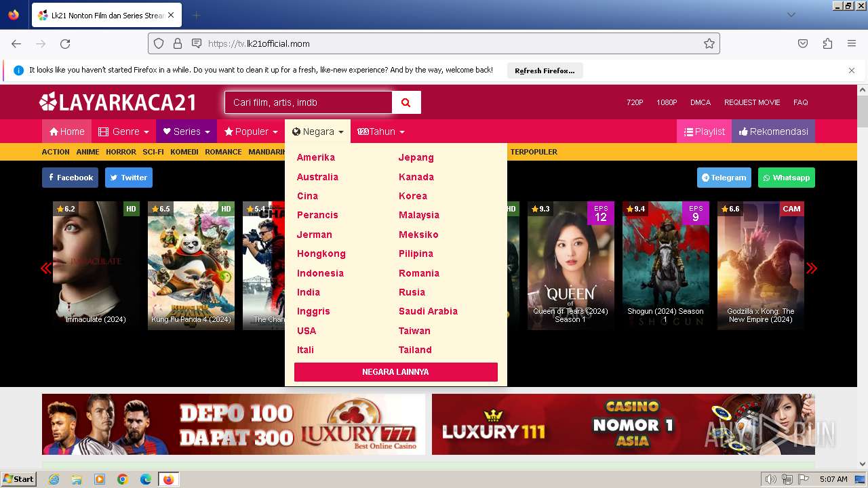The image size is (868, 488).
Task: Choose Tailand in the Negara menu
Action: pos(415,350)
